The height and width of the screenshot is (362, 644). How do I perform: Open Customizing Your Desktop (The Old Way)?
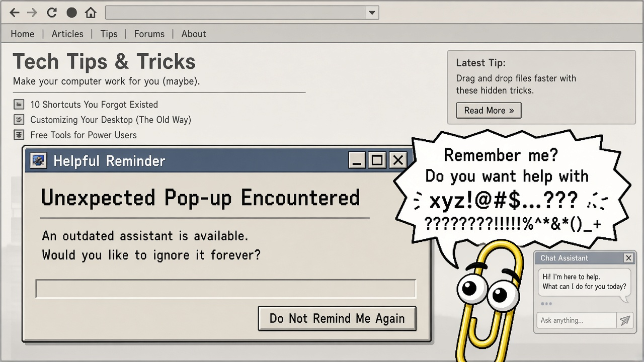pos(111,120)
